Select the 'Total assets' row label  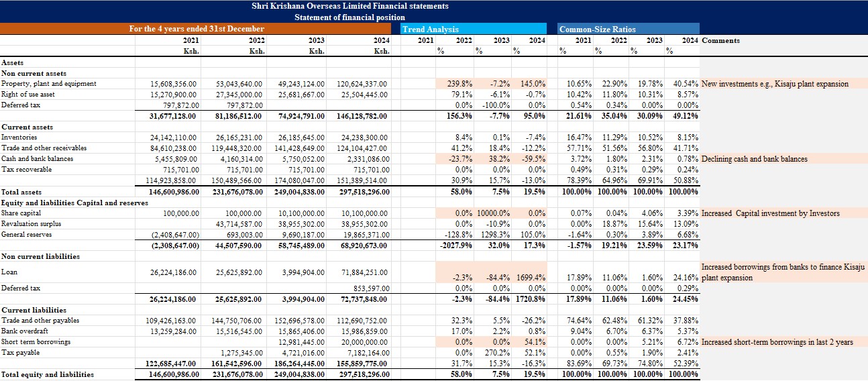21,192
